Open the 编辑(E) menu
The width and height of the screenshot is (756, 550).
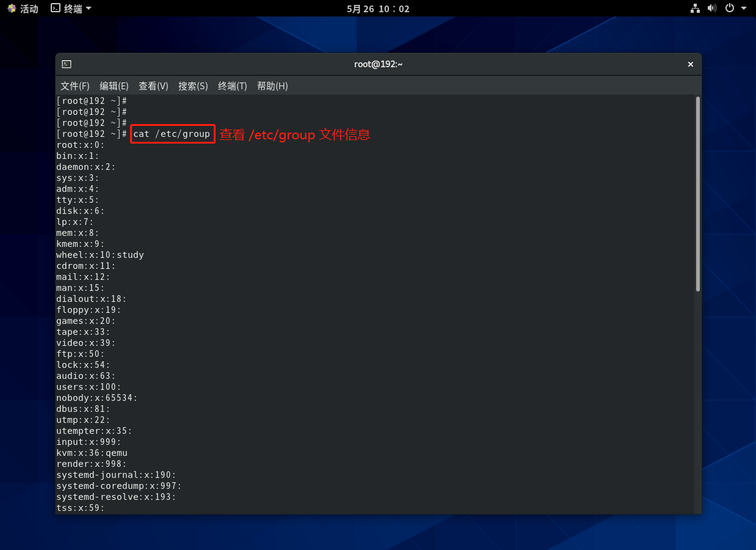tap(114, 86)
